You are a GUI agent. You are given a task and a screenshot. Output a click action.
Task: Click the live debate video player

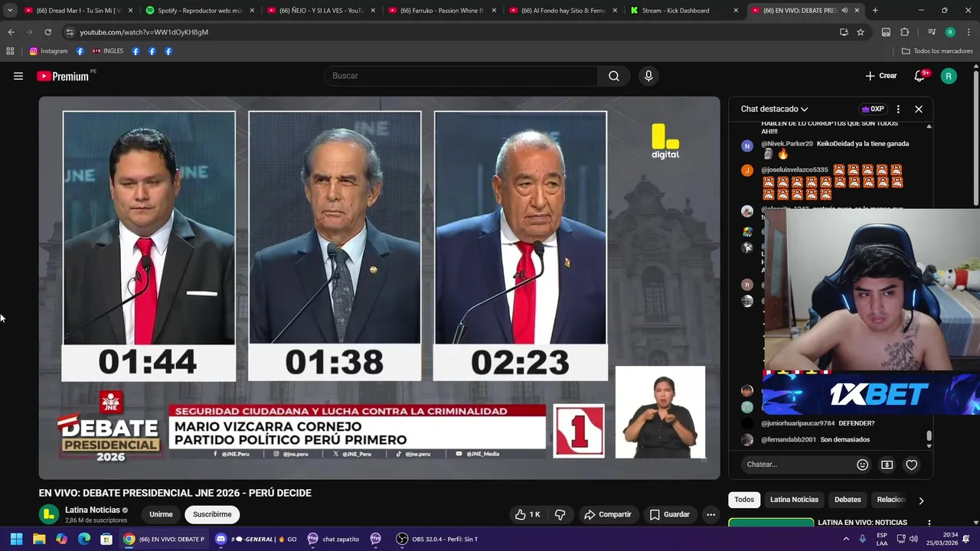click(380, 288)
